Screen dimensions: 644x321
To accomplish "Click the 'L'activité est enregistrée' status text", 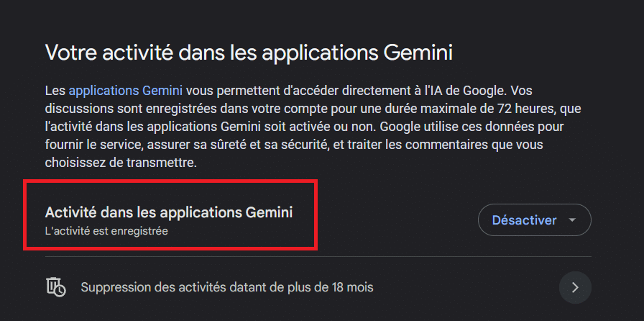I will [x=106, y=231].
